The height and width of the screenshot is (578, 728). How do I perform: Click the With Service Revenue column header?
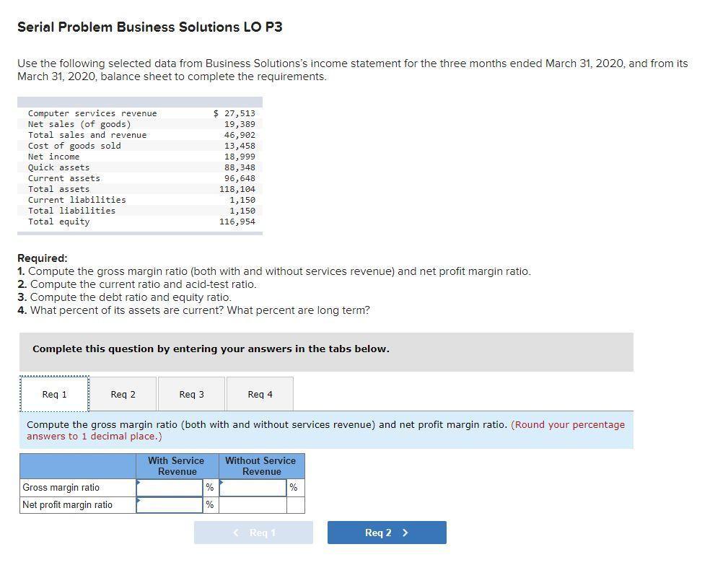click(175, 465)
